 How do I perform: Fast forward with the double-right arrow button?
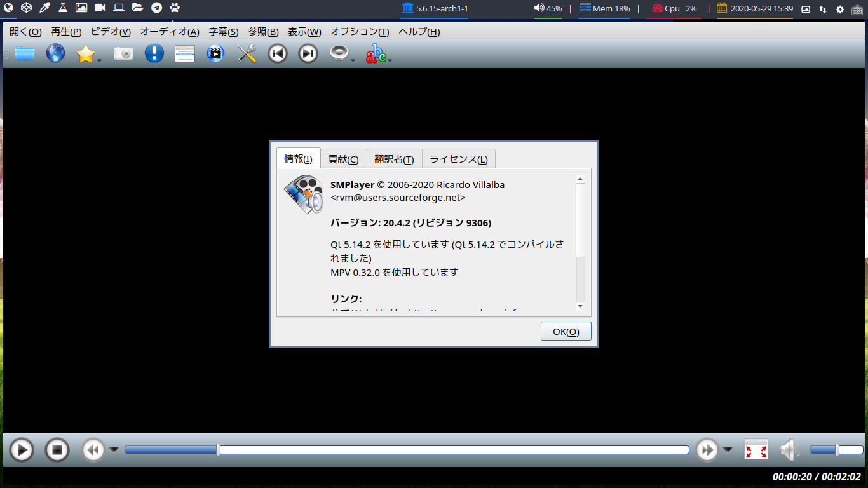pyautogui.click(x=707, y=451)
